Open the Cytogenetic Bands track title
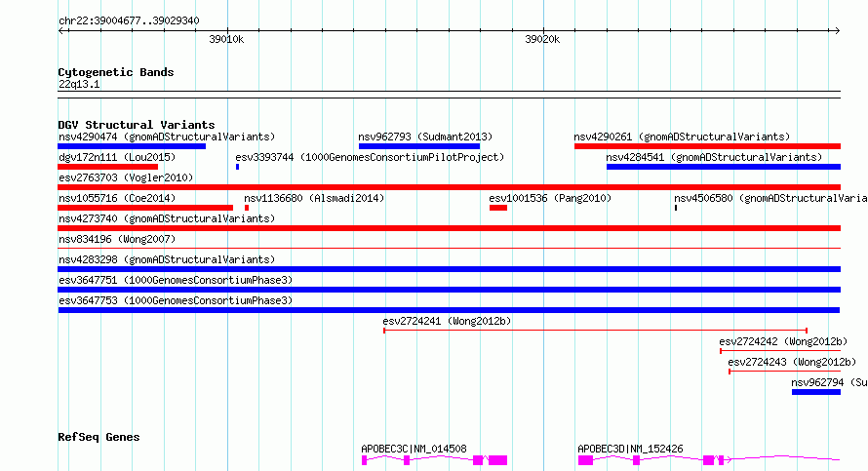The image size is (868, 471). click(116, 72)
